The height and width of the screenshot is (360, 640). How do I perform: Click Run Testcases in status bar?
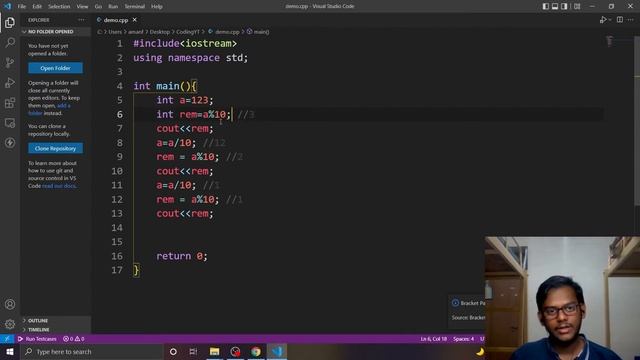[x=37, y=339]
